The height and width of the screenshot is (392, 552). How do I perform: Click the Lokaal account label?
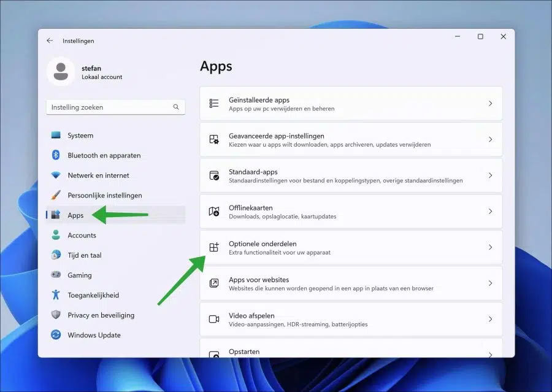[x=102, y=77]
